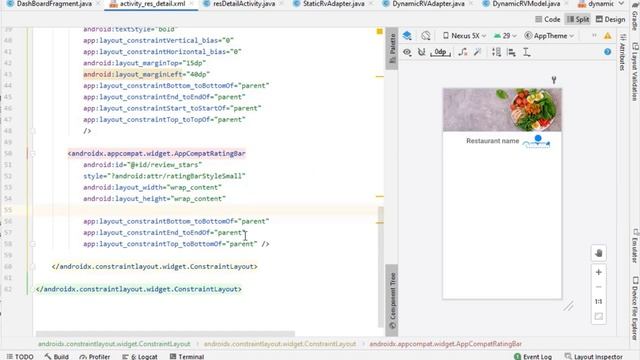Select the pan hand tool
Image resolution: width=640 pixels, height=360 pixels.
(x=598, y=253)
